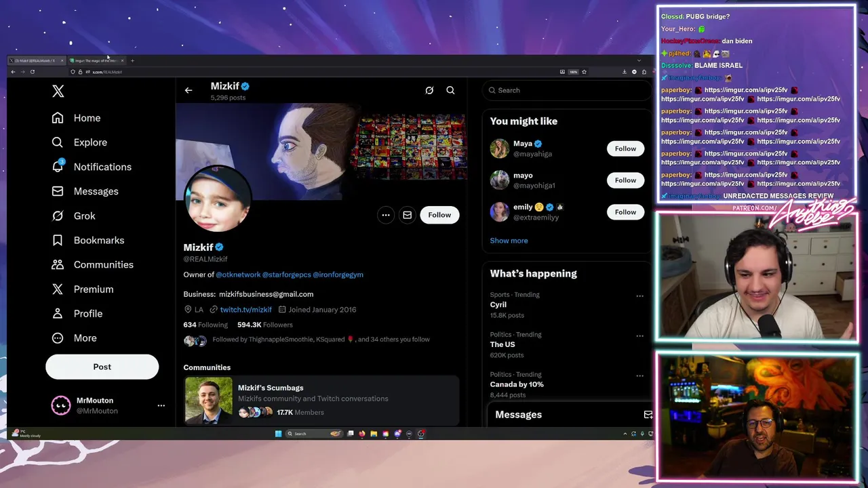The height and width of the screenshot is (488, 868).
Task: Click the message envelope icon on profile
Action: click(x=407, y=215)
